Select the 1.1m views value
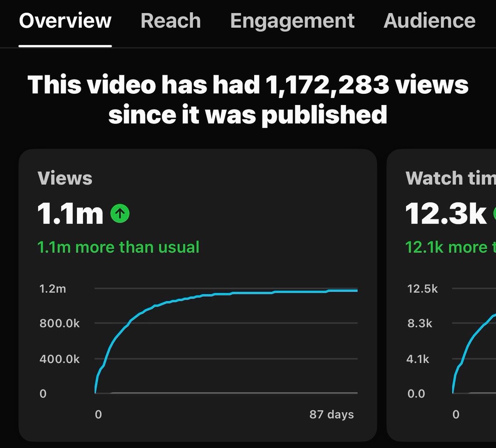Image resolution: width=496 pixels, height=448 pixels. [70, 214]
